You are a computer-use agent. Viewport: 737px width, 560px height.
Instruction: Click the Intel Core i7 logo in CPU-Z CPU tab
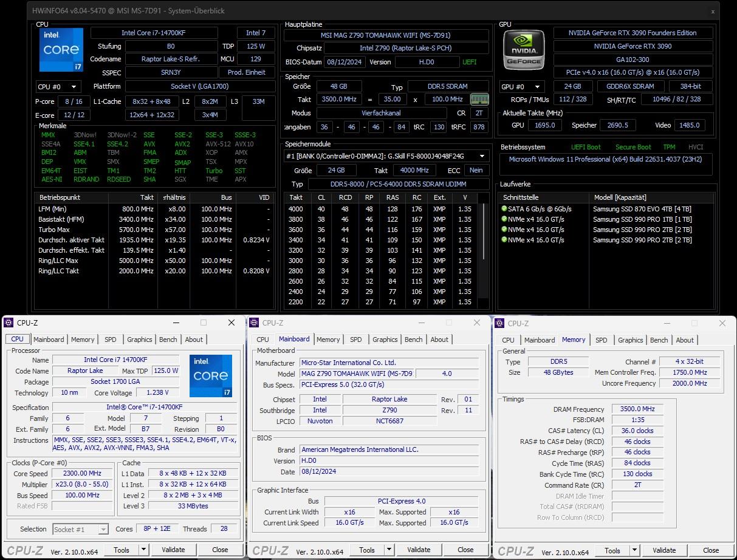click(x=211, y=376)
